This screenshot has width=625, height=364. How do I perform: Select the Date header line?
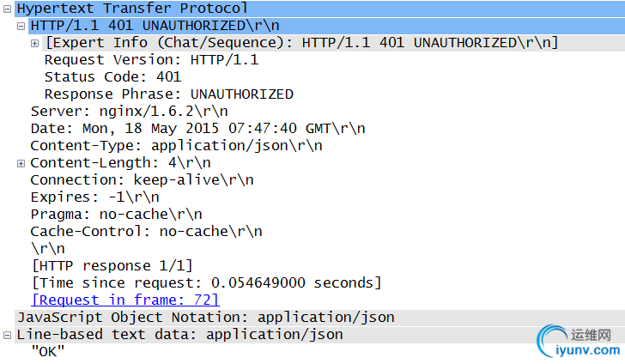pyautogui.click(x=197, y=129)
